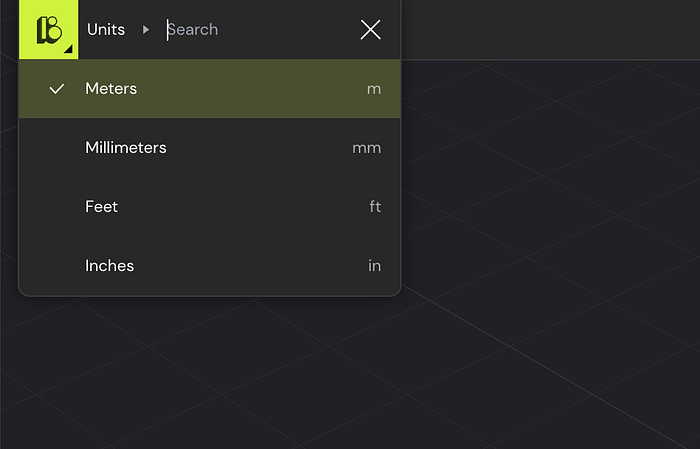This screenshot has height=449, width=700.
Task: Choose Feet from the units list
Action: (210, 207)
